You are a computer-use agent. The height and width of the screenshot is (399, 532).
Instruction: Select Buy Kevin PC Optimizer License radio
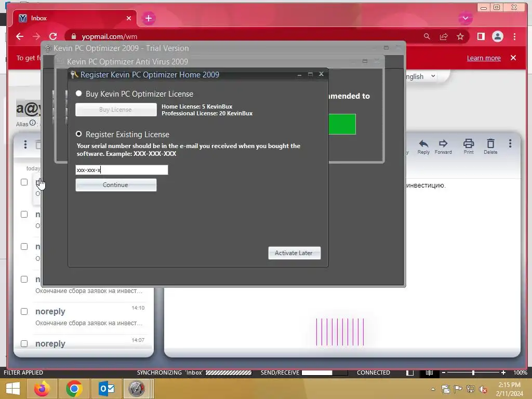79,94
